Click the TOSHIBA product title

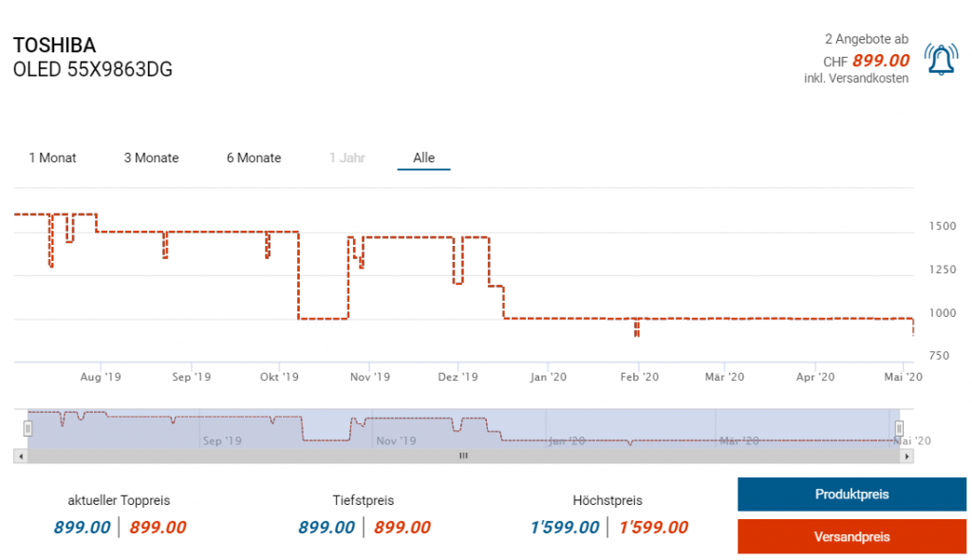(54, 46)
